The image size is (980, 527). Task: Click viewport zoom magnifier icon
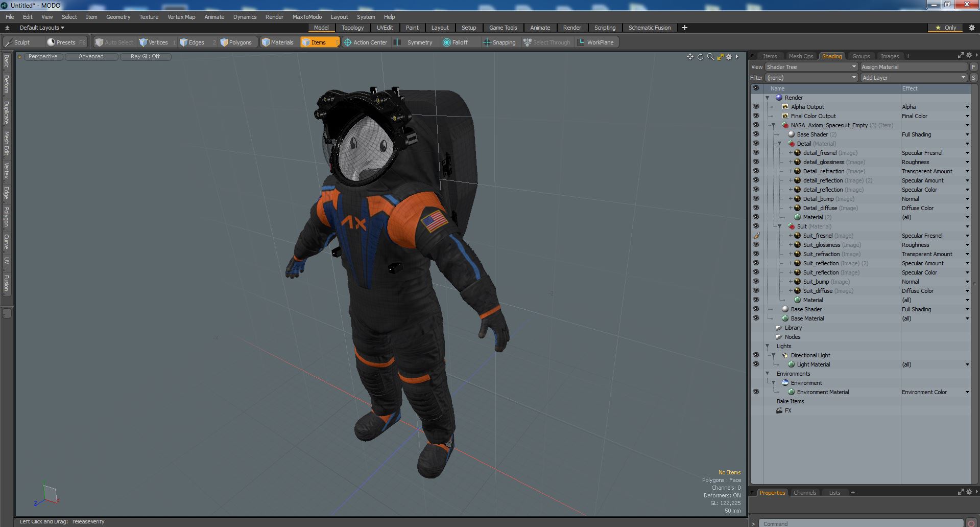(710, 57)
